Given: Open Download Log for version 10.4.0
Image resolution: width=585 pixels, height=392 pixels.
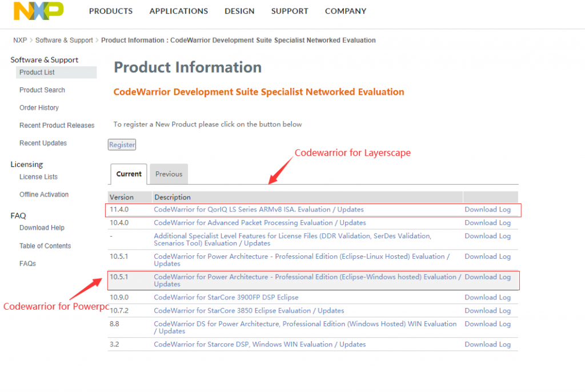Looking at the screenshot, I should (488, 223).
